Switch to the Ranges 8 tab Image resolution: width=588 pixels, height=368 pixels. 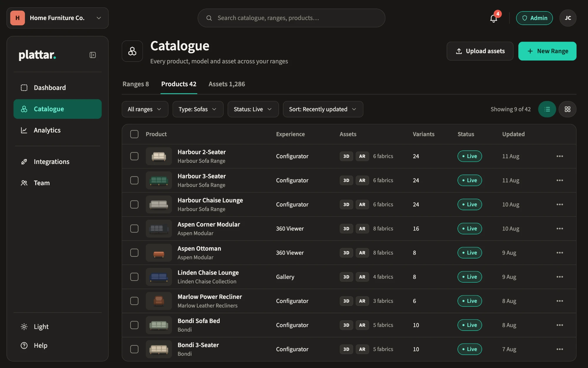coord(136,84)
